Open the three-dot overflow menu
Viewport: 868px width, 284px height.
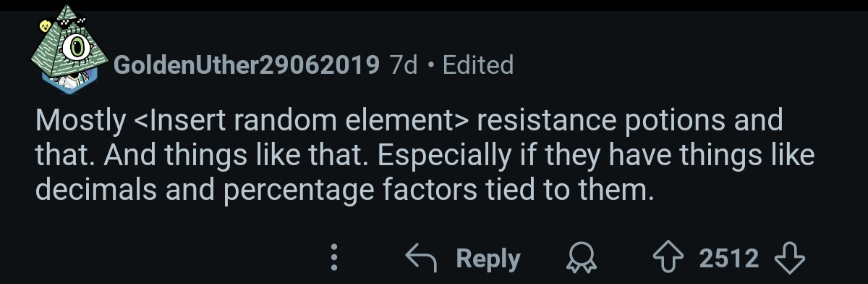click(334, 257)
